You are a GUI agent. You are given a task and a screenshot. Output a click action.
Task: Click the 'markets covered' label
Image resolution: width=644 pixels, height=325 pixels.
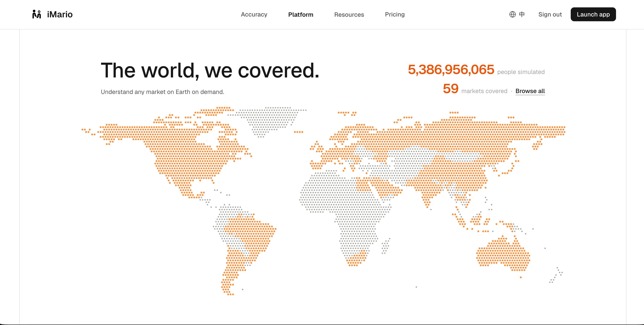coord(484,91)
